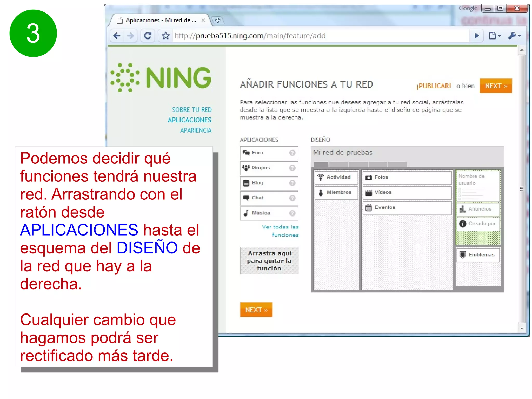Image resolution: width=532 pixels, height=399 pixels.
Task: Click the vertical scrollbar thumb
Action: (x=522, y=189)
